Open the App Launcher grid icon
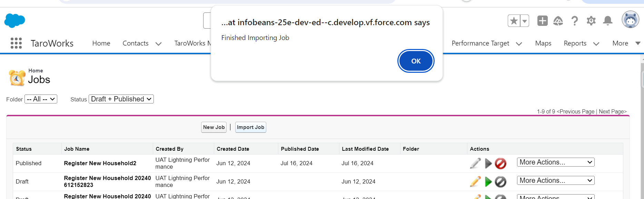This screenshot has height=199, width=644. [16, 43]
